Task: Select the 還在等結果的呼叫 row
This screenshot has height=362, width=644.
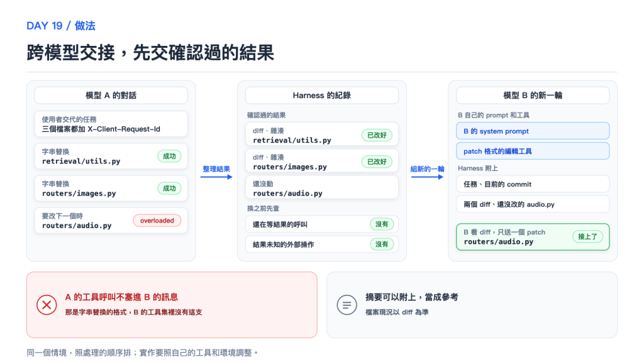Action: pyautogui.click(x=321, y=224)
